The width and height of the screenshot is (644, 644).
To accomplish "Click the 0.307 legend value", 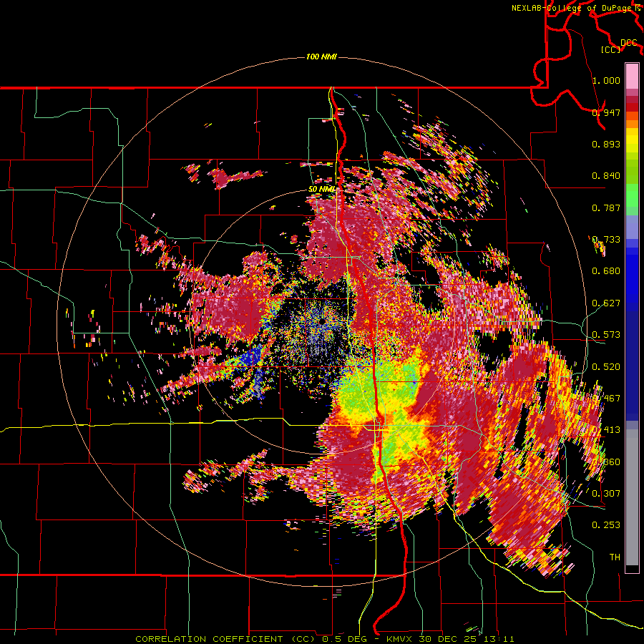I will point(606,494).
